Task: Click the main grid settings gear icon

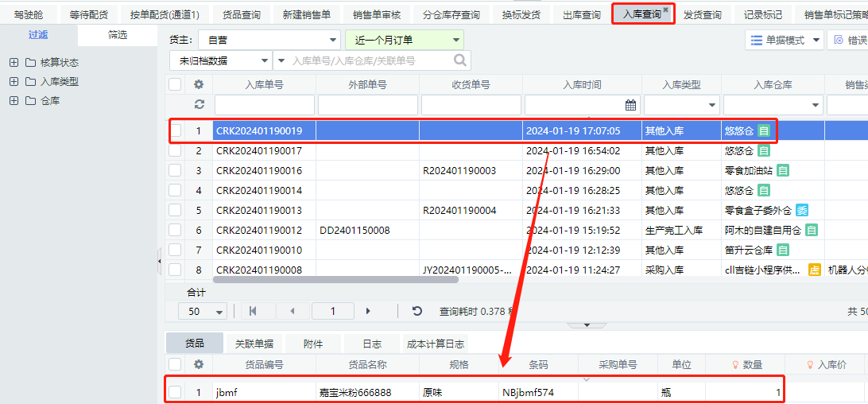Action: [199, 84]
